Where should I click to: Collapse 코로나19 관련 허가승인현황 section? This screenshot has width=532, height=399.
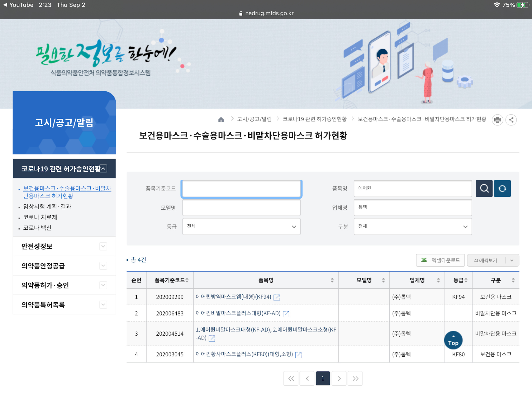(103, 169)
